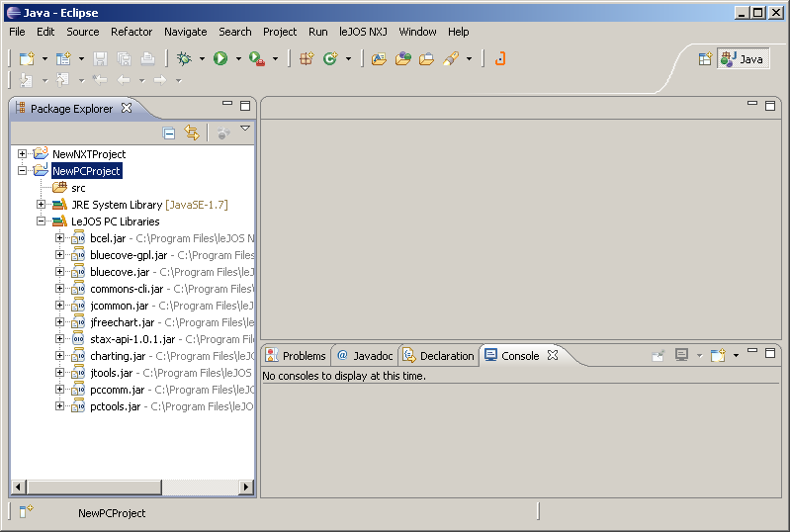Close the Console tab

click(x=553, y=355)
